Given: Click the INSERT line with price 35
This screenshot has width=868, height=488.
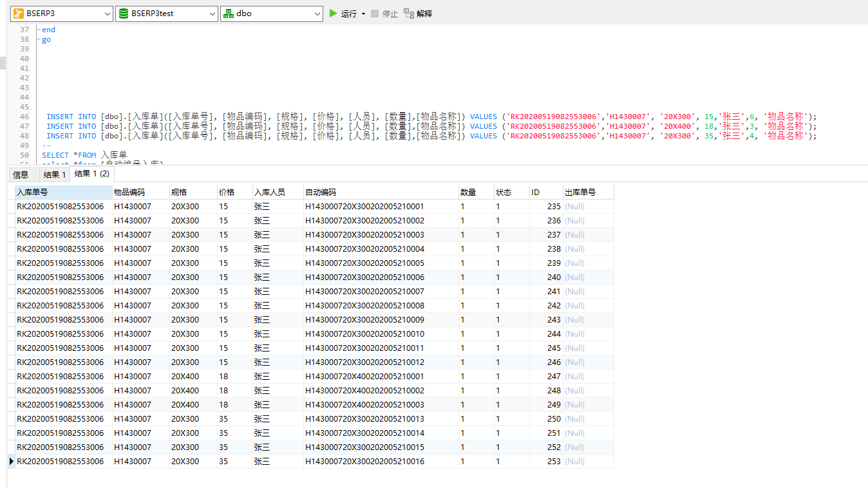Looking at the screenshot, I should (431, 136).
